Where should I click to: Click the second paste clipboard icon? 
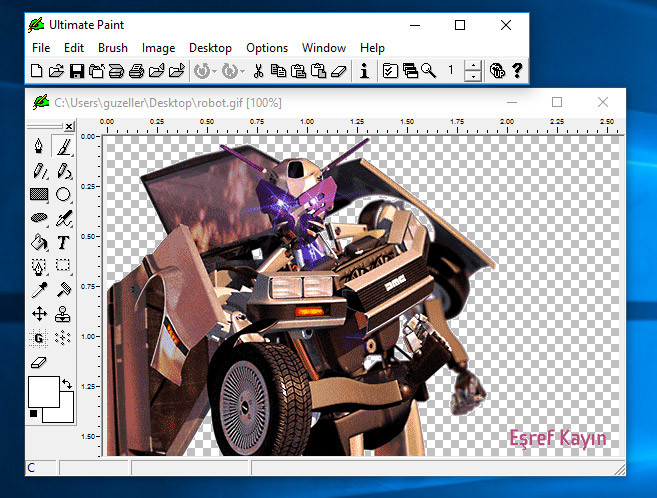click(318, 70)
